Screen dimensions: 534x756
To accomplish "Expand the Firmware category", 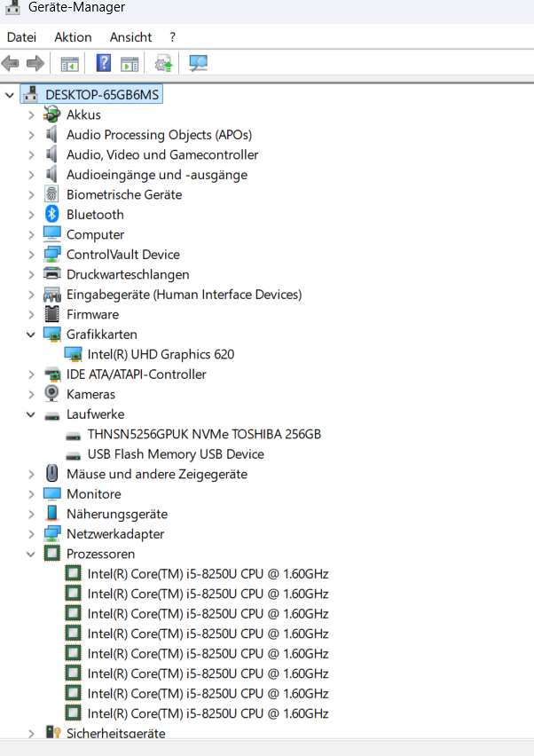I will pyautogui.click(x=31, y=314).
